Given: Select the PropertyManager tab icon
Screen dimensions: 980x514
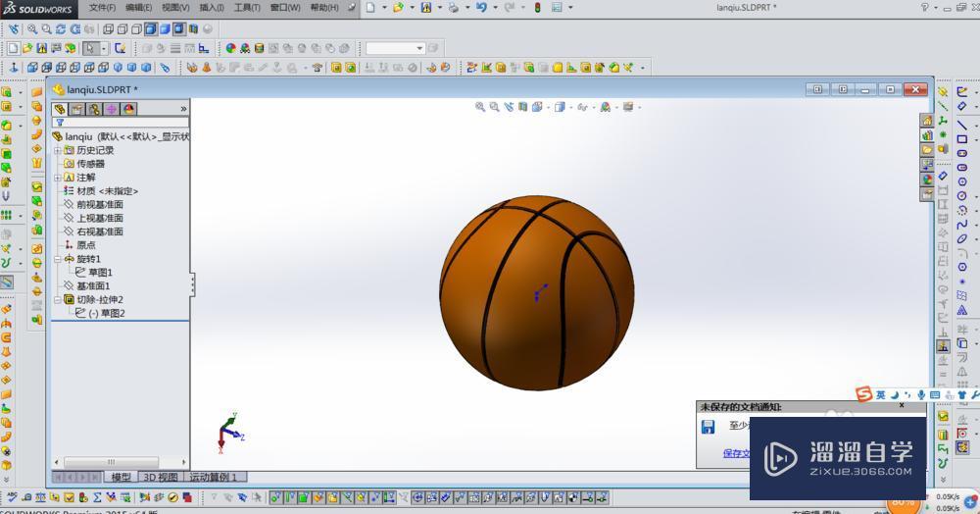Looking at the screenshot, I should point(76,109).
